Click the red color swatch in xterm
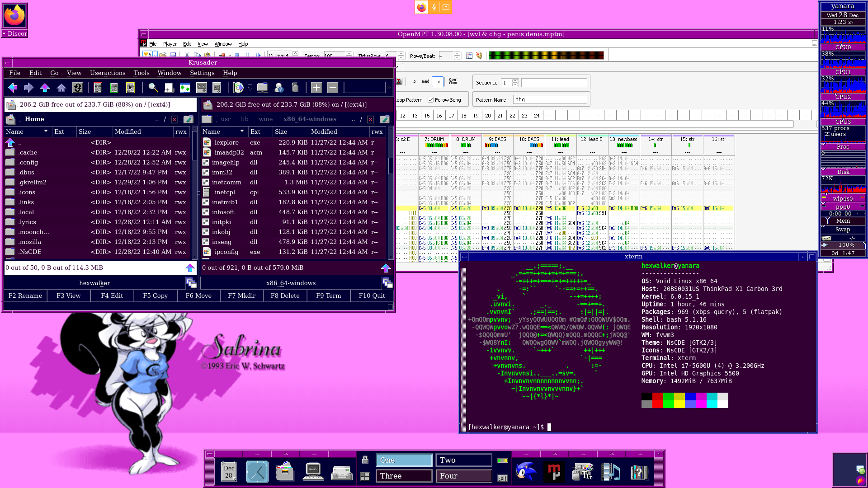868x488 pixels. click(x=658, y=396)
